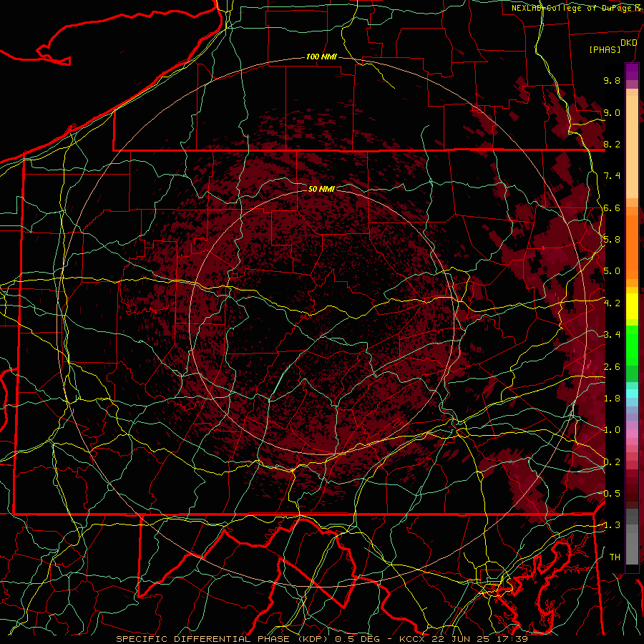Pick the purple segment atop the color bar
The image size is (644, 644).
[632, 72]
